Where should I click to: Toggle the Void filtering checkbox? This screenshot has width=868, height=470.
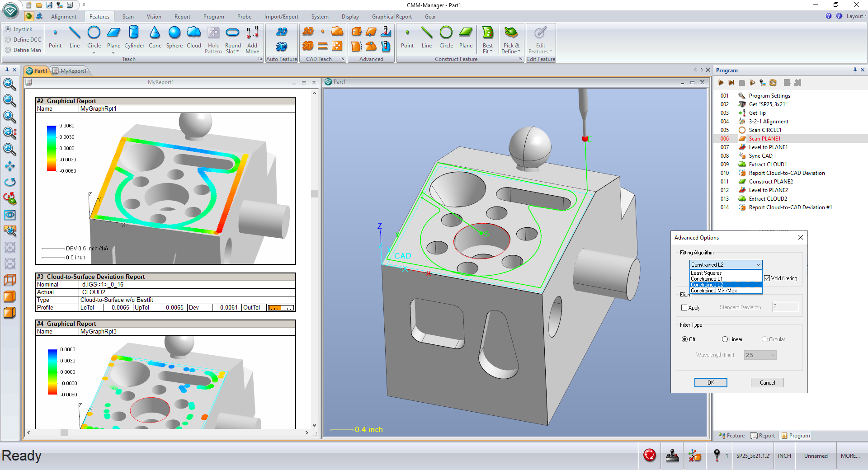tap(767, 278)
